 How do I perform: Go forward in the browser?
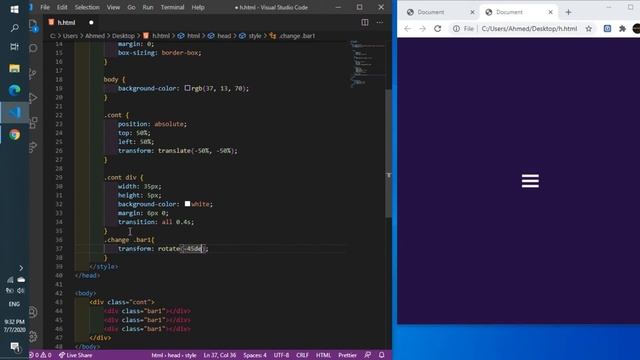point(422,29)
